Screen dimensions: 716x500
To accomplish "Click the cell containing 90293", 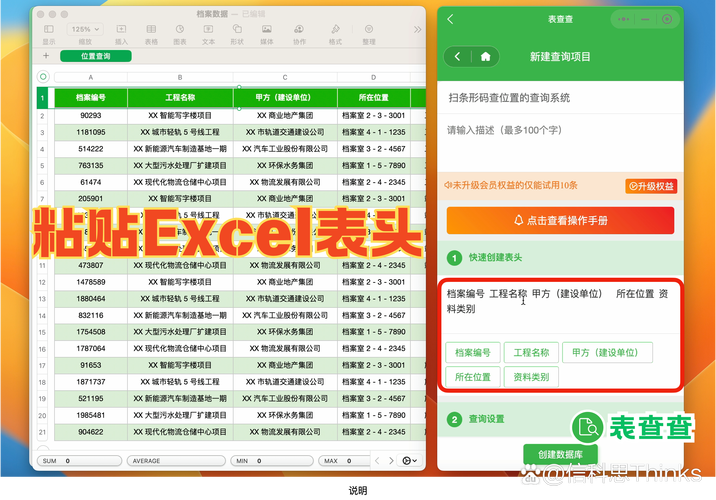I will pos(91,116).
